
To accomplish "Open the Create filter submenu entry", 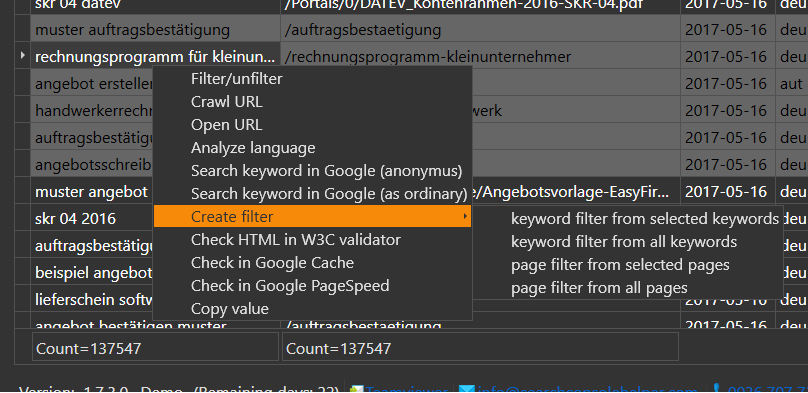I will point(312,217).
